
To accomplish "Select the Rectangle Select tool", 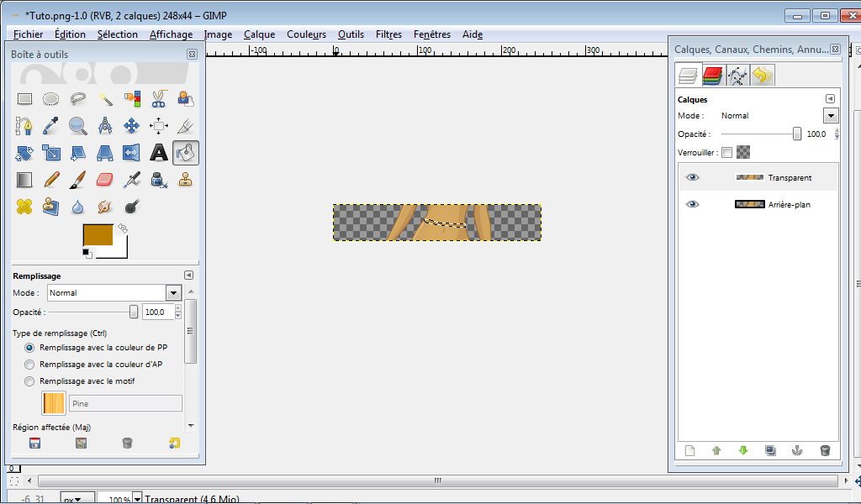I will [x=25, y=99].
